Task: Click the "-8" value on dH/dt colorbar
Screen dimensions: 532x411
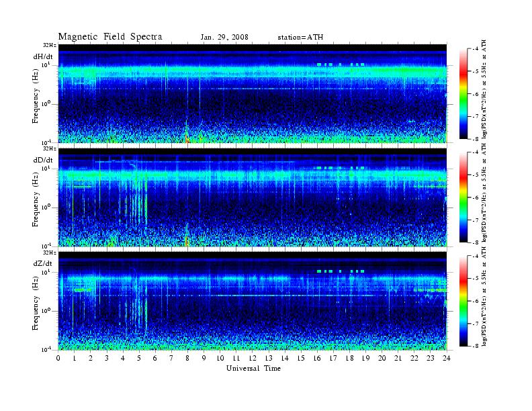Action: click(476, 139)
